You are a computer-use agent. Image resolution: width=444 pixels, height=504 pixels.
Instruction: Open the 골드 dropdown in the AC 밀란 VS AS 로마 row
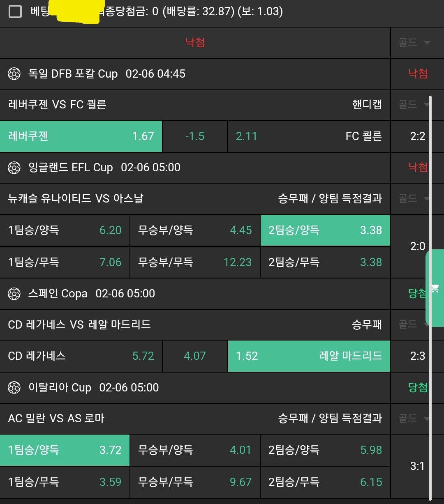[414, 419]
